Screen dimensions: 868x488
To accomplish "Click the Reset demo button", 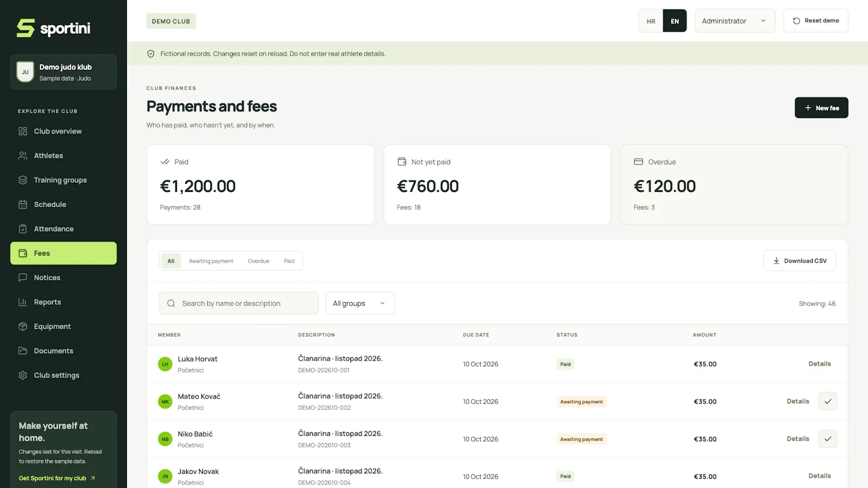I will (x=816, y=21).
